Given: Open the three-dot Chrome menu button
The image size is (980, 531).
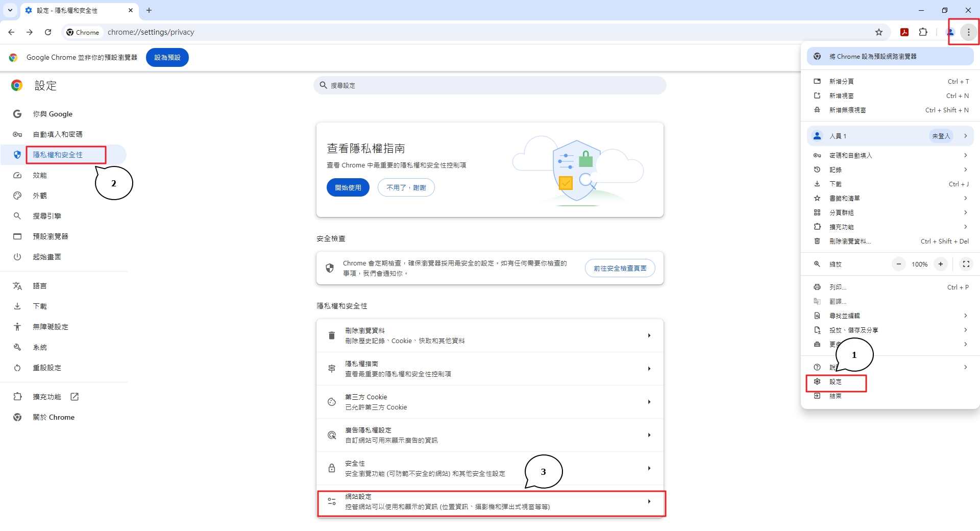Looking at the screenshot, I should pyautogui.click(x=968, y=32).
